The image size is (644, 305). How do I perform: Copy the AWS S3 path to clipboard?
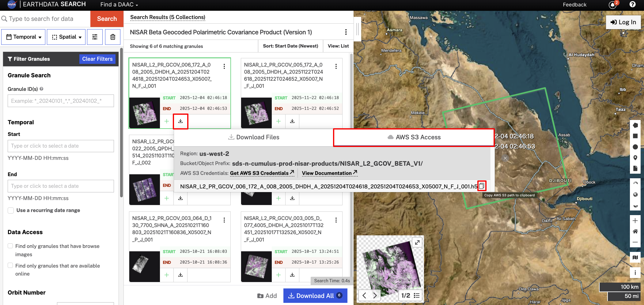coord(482,186)
